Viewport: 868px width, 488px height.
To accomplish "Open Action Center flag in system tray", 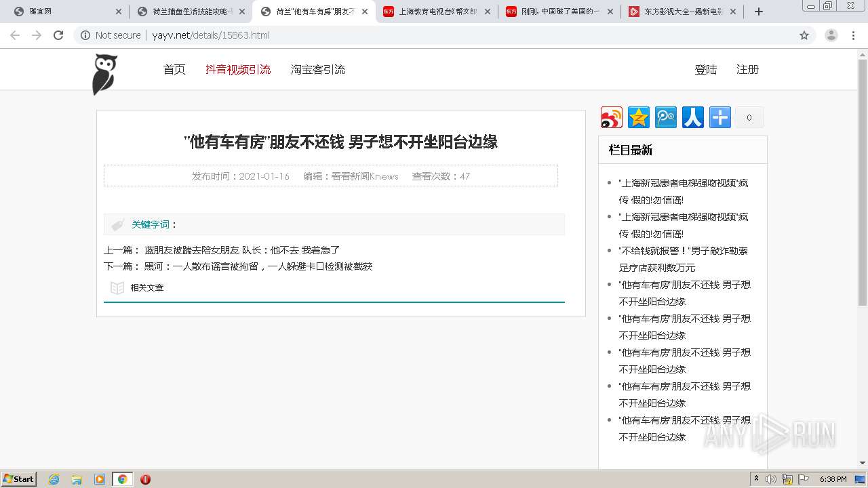I will 804,479.
